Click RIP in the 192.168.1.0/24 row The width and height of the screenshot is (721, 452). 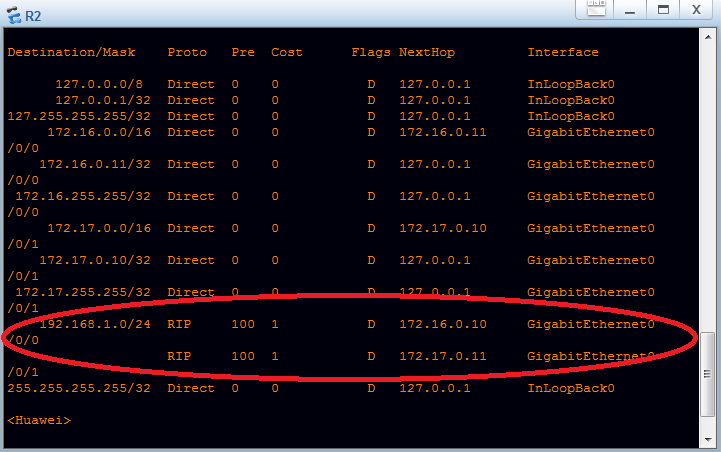pos(179,324)
